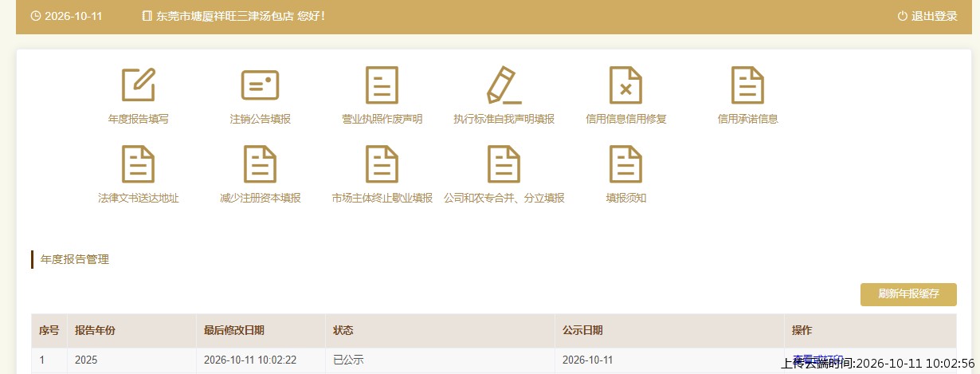Click the document icon before the shop name
Screen dimensions: 980x374
point(147,16)
